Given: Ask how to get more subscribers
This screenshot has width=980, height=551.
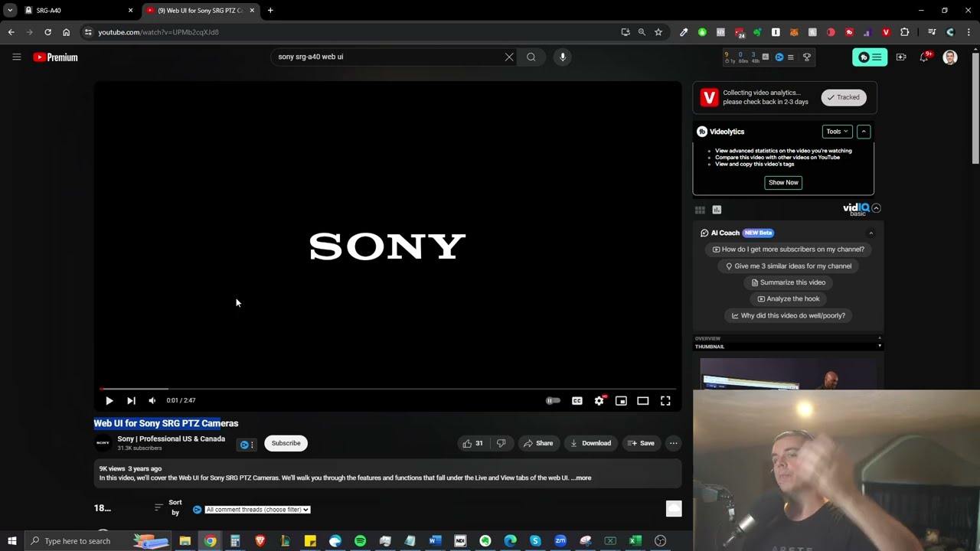Looking at the screenshot, I should point(788,249).
